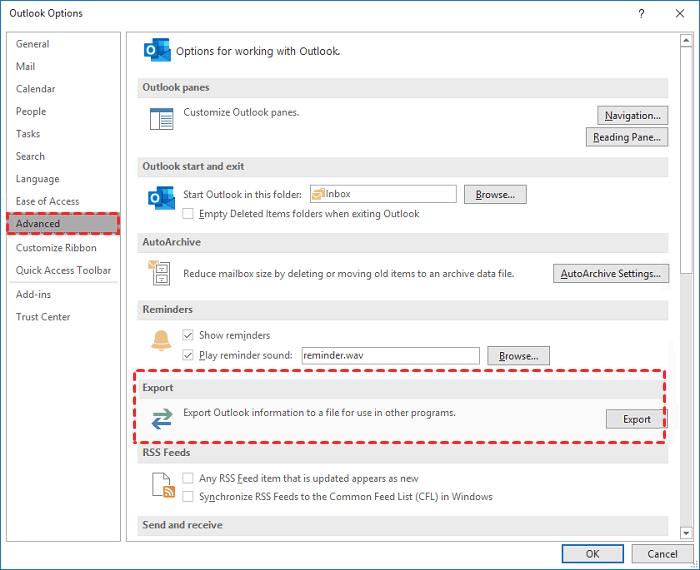Click the RSS feed document icon
Screen dimensions: 700x570
163,485
